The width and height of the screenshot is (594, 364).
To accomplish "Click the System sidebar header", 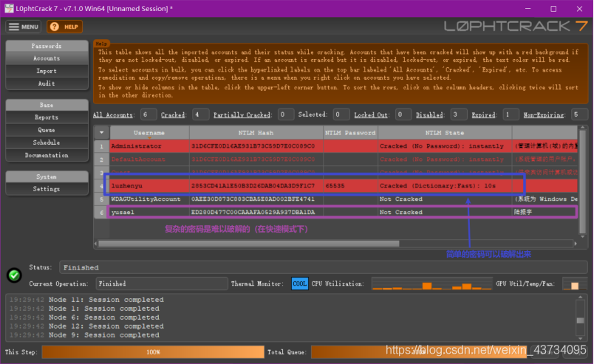I will coord(47,176).
